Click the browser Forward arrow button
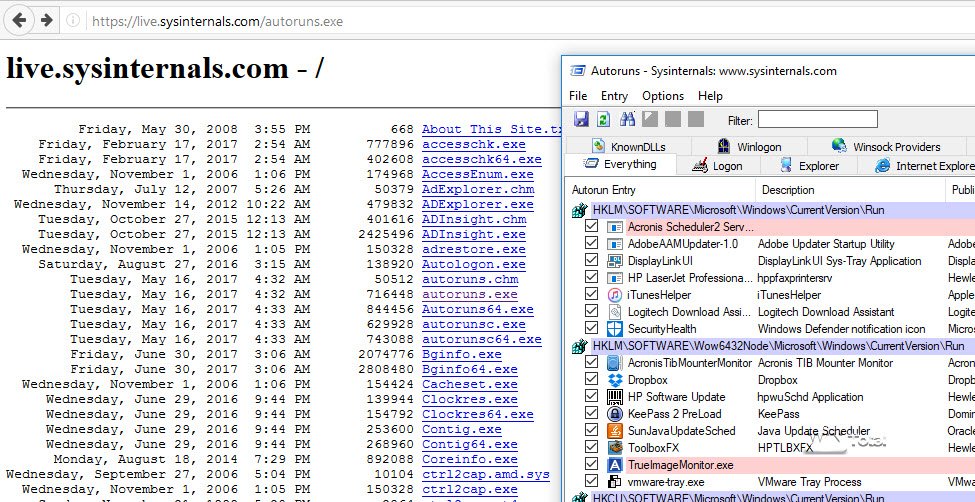 pos(46,20)
